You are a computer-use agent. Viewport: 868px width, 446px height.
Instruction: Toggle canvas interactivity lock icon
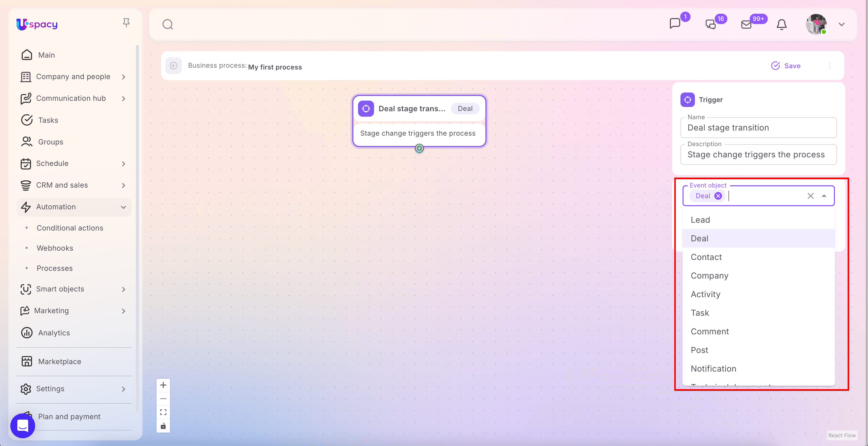tap(163, 426)
